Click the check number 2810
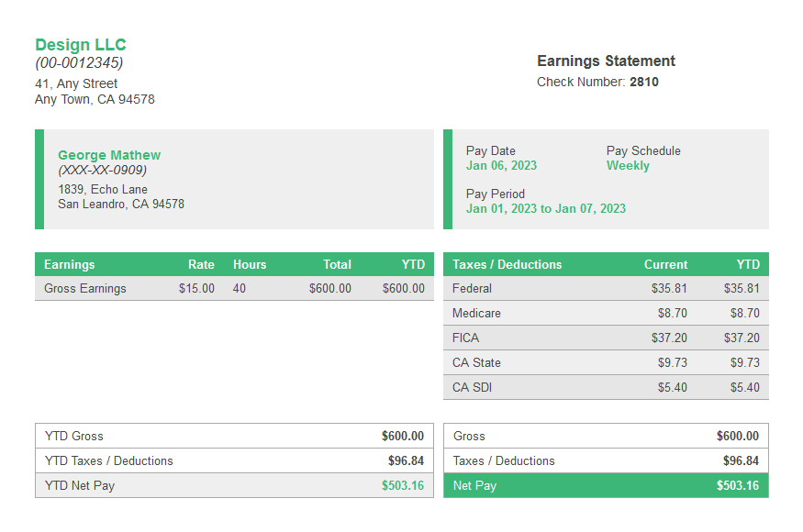The height and width of the screenshot is (532, 803). (x=643, y=82)
